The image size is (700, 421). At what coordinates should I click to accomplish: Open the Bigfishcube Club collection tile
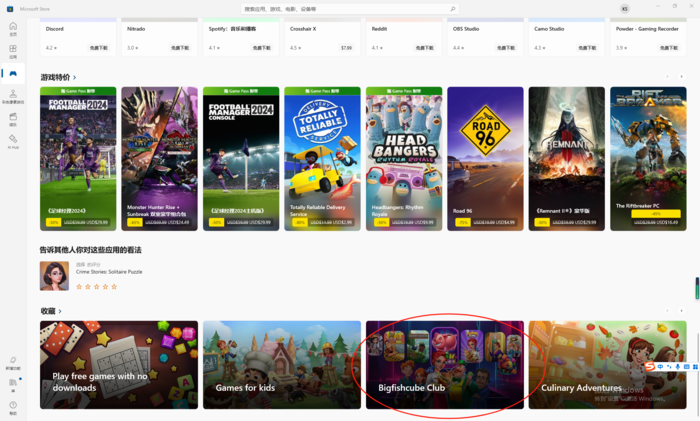[444, 365]
